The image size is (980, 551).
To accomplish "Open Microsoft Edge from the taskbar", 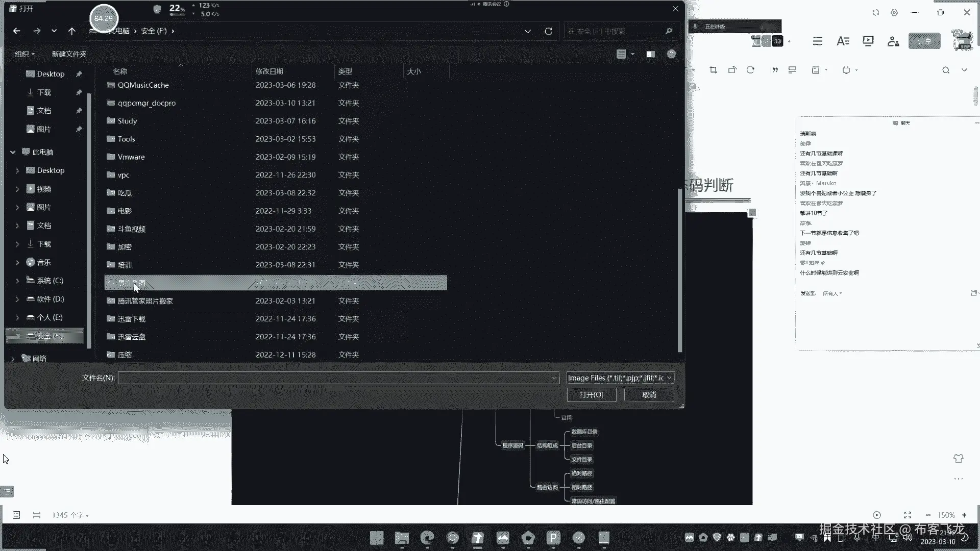I will pyautogui.click(x=427, y=538).
